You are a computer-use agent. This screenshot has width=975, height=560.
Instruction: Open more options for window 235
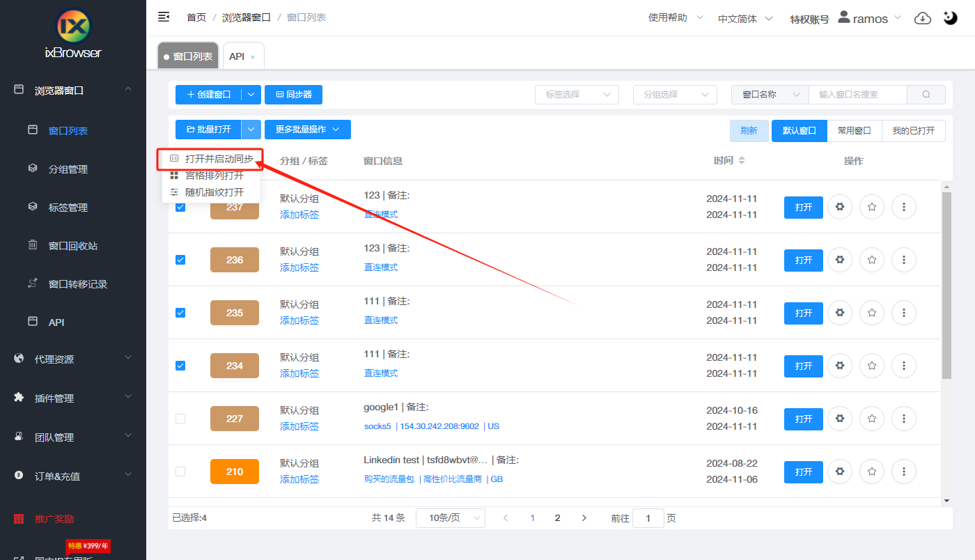tap(904, 313)
